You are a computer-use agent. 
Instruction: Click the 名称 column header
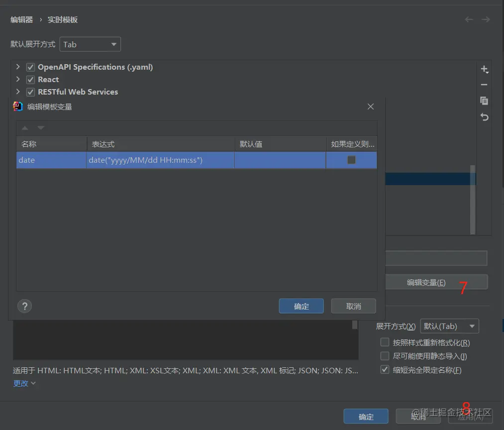tap(51, 144)
